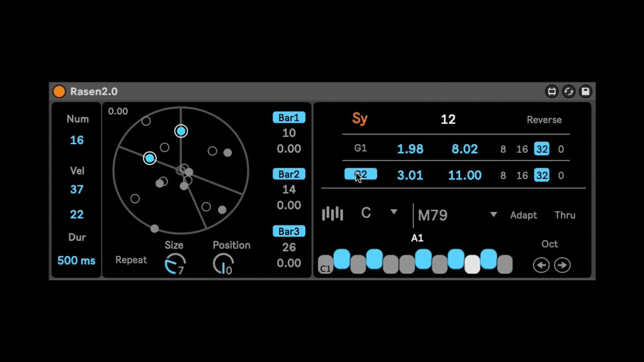Select 0 in the G1 row
The image size is (644, 362).
[x=561, y=149]
